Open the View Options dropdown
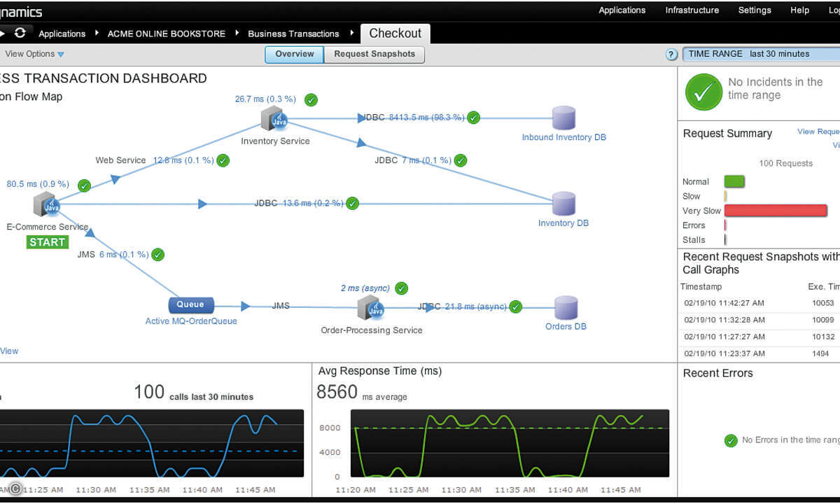840x504 pixels. point(35,54)
